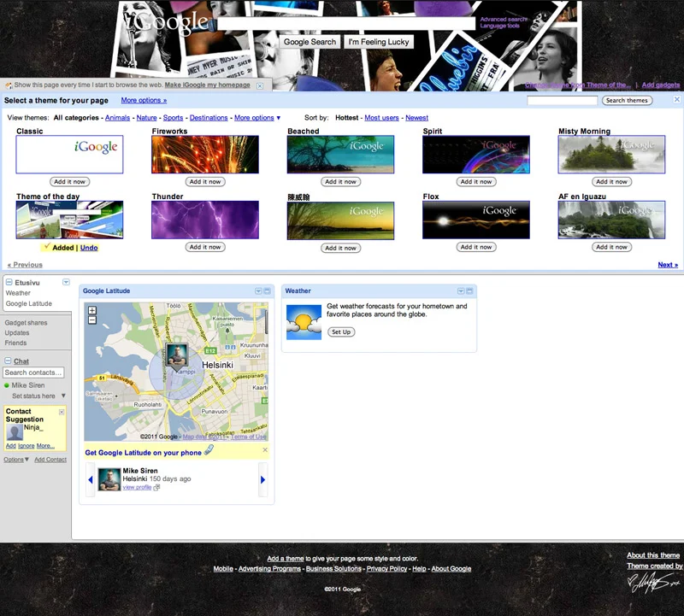This screenshot has height=616, width=684.
Task: Expand More options theme categories
Action: click(257, 118)
